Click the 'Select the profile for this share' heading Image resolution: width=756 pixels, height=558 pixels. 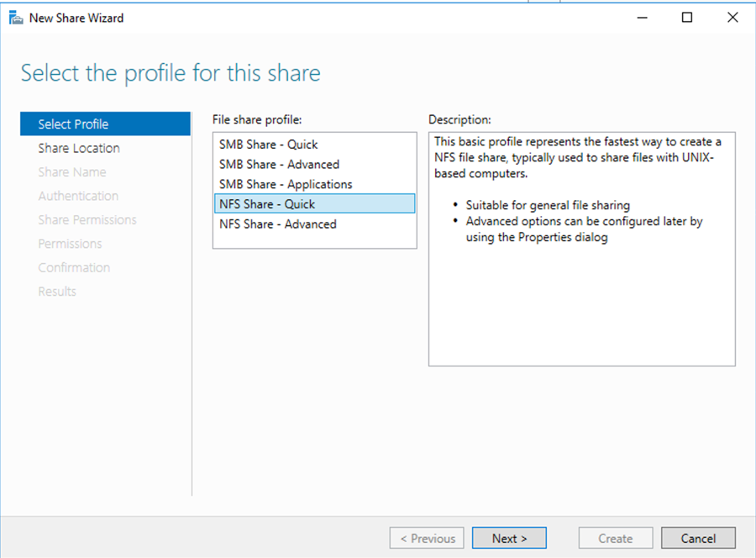[x=171, y=73]
